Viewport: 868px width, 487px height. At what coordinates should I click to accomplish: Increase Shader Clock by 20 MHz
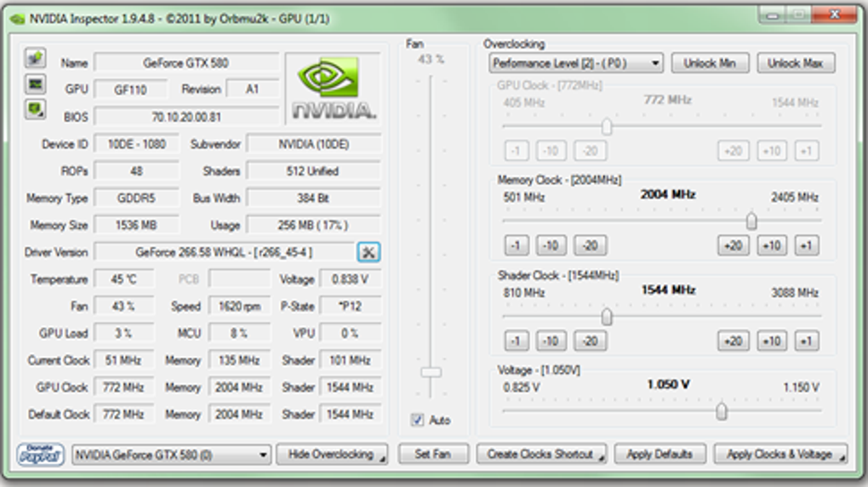pyautogui.click(x=733, y=341)
